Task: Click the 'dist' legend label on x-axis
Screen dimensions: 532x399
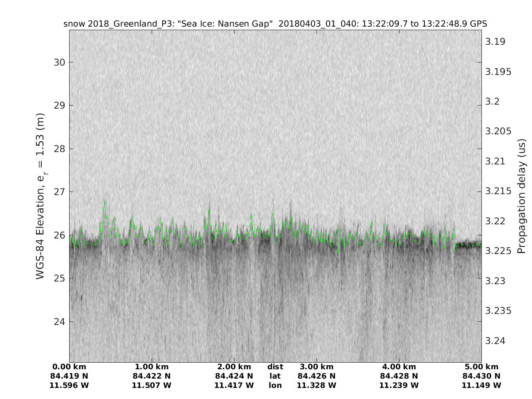Action: [x=275, y=367]
